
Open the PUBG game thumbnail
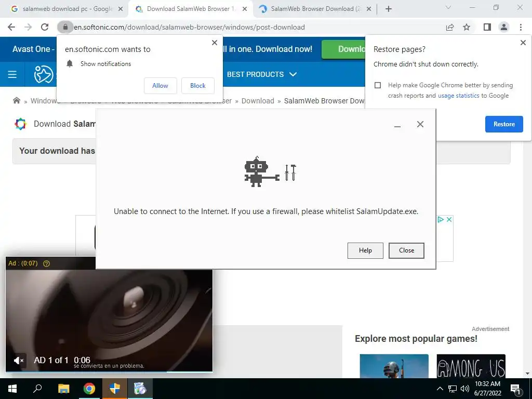point(394,366)
